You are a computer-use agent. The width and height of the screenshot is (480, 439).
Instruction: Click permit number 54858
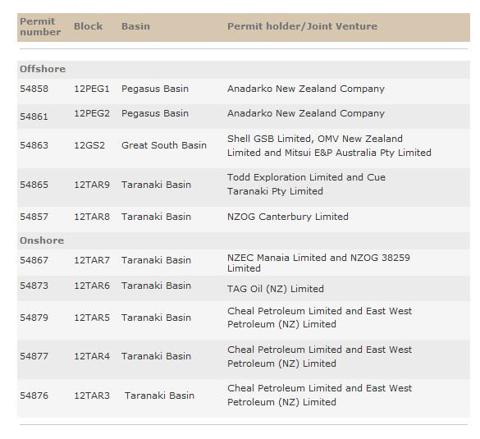(34, 89)
